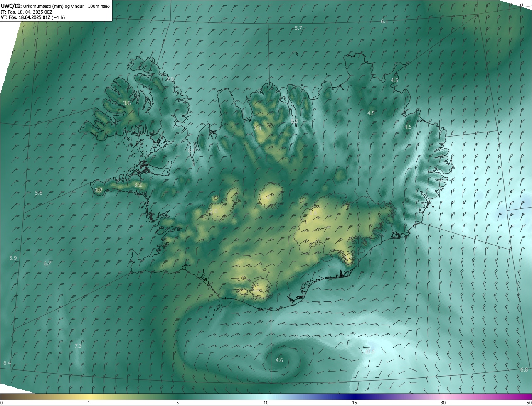Image resolution: width=532 pixels, height=406 pixels.
Task: Click the 5.7 value label on the map
Action: pos(298,28)
